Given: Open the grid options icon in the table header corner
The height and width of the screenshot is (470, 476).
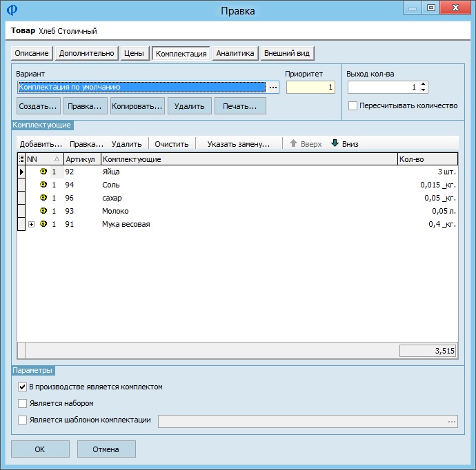Looking at the screenshot, I should (21, 159).
